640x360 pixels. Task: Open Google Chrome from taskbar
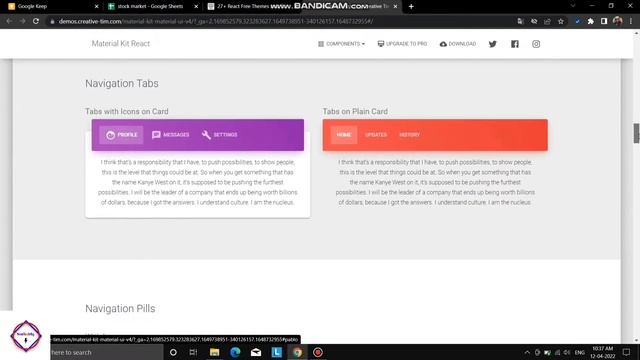pyautogui.click(x=297, y=352)
